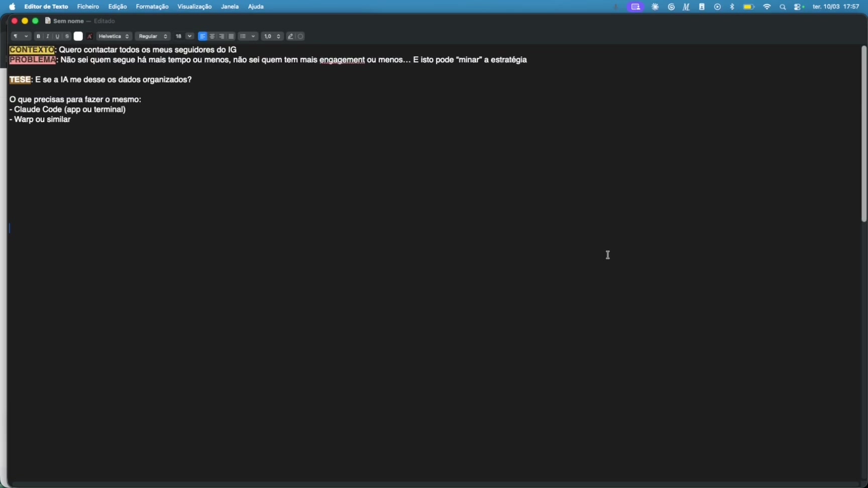Toggle bold formatting in the toolbar
Viewport: 868px width, 488px height.
pos(38,36)
